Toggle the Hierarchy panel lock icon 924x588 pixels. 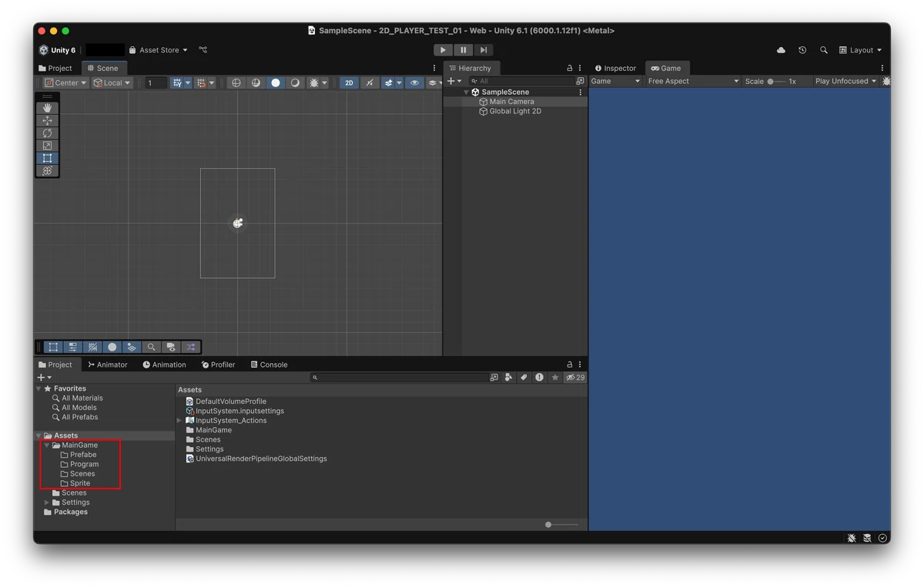(x=570, y=68)
